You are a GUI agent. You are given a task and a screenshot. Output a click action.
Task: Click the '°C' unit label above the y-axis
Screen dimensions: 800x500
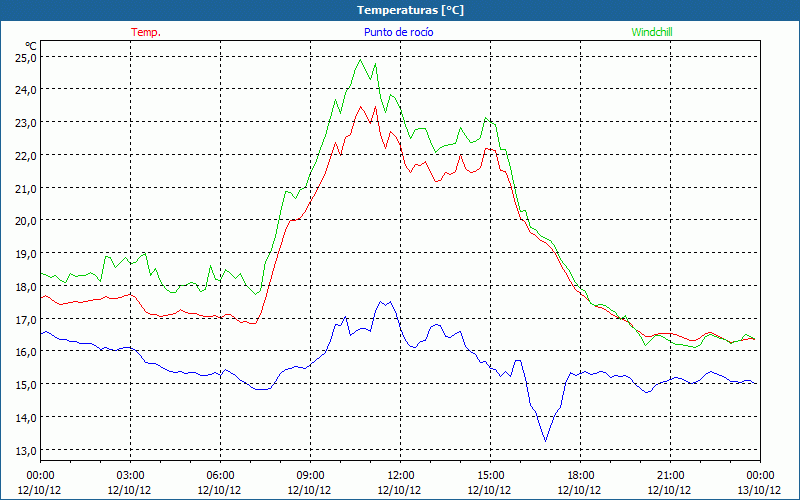[30, 46]
